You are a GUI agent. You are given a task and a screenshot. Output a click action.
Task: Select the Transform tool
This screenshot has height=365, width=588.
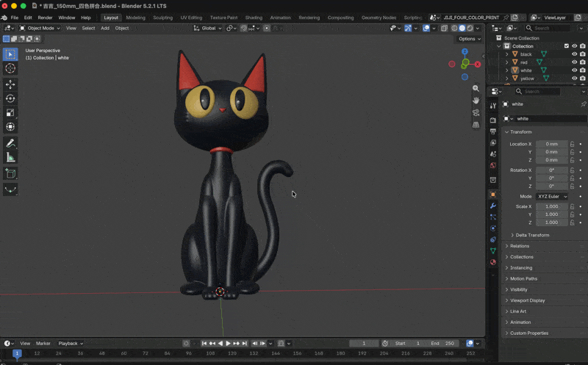pos(10,126)
